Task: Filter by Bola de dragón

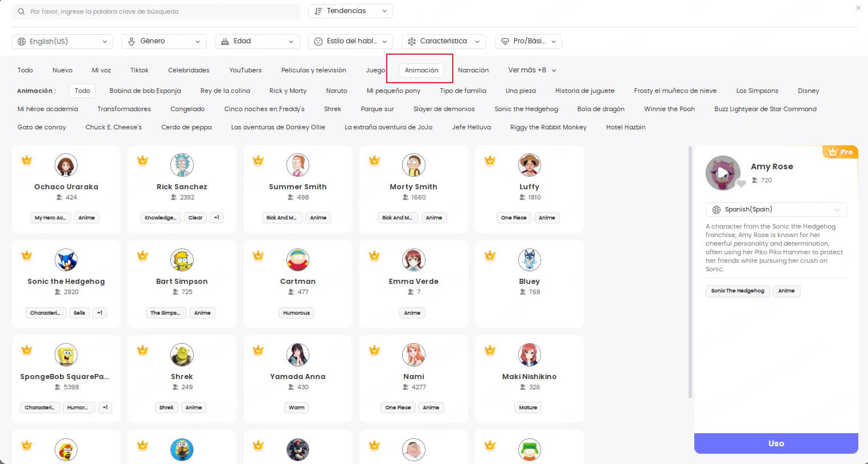Action: tap(601, 109)
